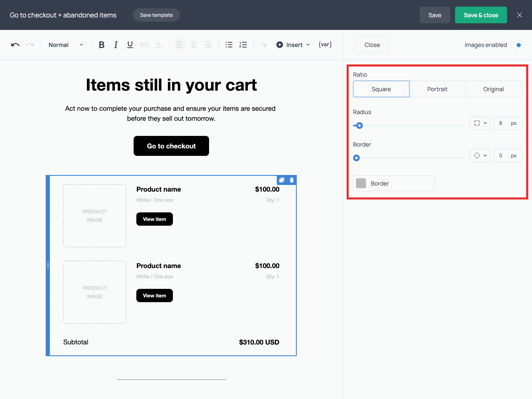Screen dimensions: 532x399
Task: Click the undo arrow icon
Action: [x=15, y=45]
